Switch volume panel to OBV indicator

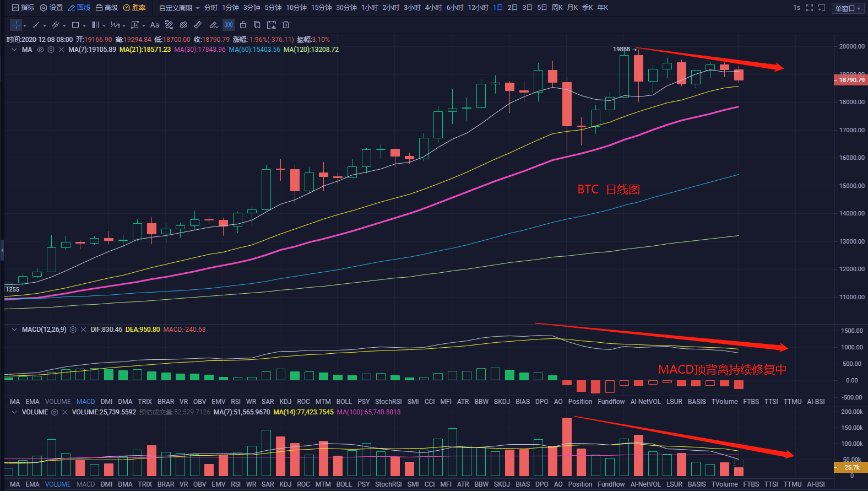pos(199,484)
